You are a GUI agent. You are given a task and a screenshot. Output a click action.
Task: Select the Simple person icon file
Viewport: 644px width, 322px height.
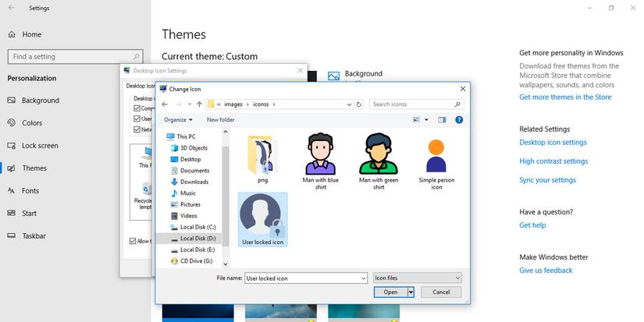(x=436, y=164)
